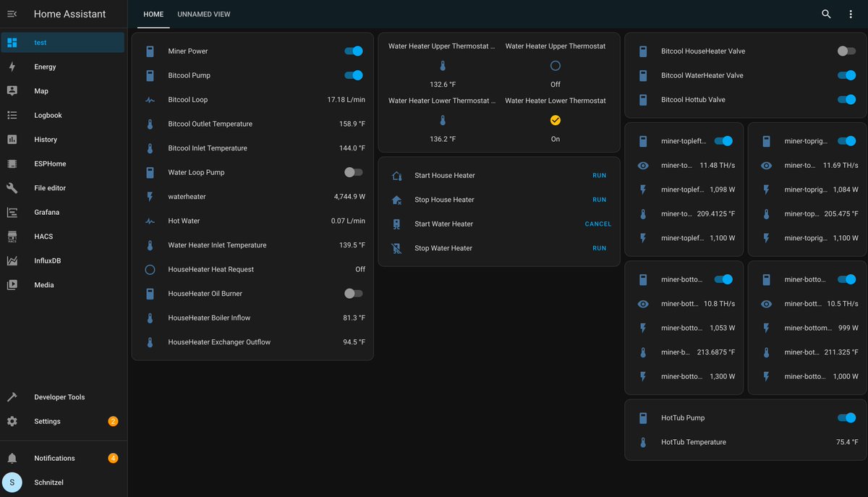Select the test dashboard in sidebar

pyautogui.click(x=64, y=43)
